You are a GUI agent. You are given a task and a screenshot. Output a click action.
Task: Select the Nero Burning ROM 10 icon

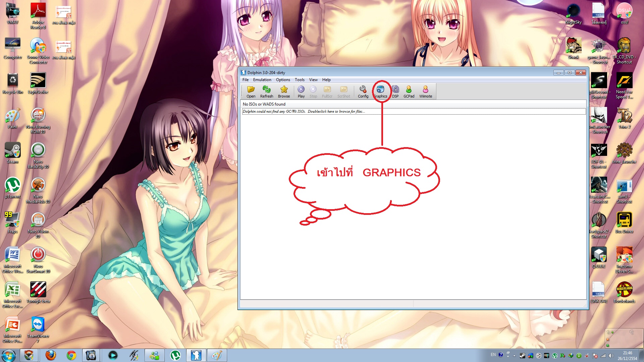coord(38,120)
